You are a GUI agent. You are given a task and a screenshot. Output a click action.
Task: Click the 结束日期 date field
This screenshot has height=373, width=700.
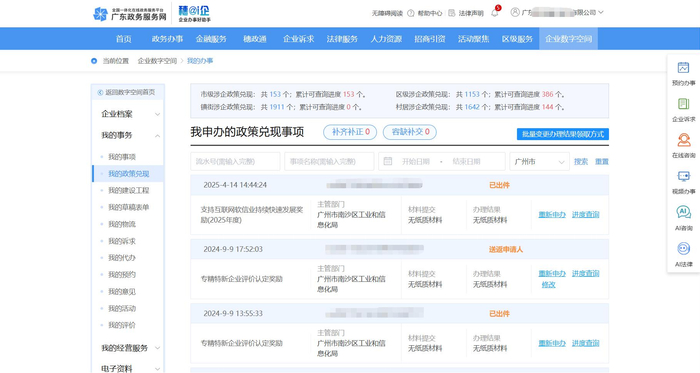coord(467,162)
